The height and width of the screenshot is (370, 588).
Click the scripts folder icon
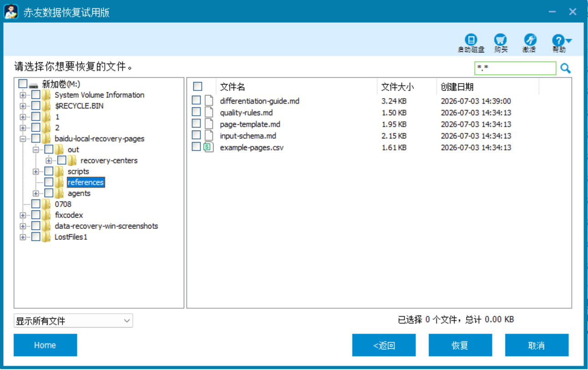(59, 172)
